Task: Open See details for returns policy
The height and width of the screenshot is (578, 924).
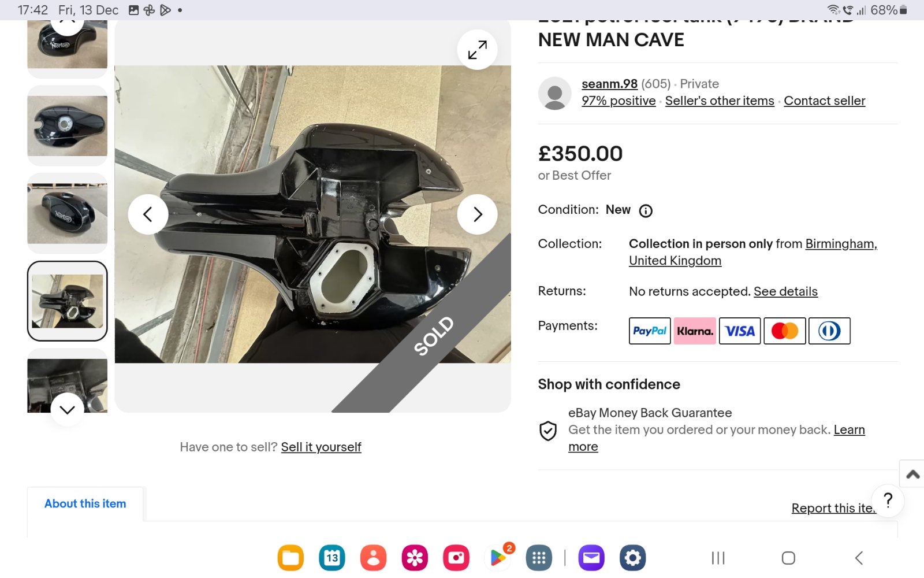Action: pyautogui.click(x=785, y=292)
